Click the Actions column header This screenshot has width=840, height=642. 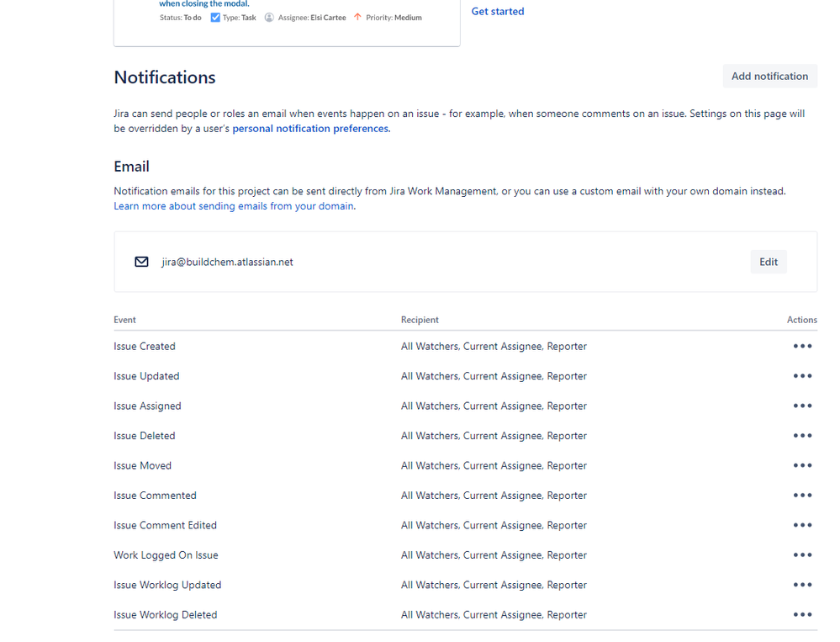coord(802,320)
